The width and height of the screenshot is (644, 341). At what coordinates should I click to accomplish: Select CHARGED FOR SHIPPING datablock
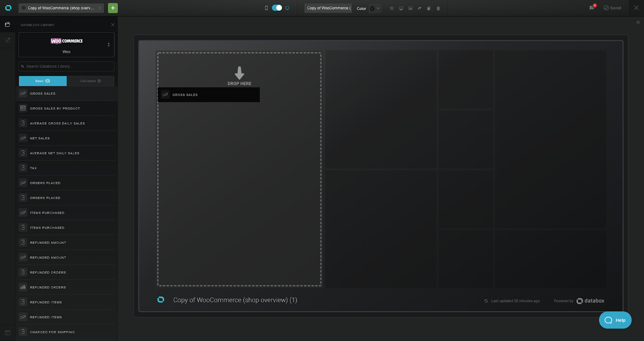[66, 332]
